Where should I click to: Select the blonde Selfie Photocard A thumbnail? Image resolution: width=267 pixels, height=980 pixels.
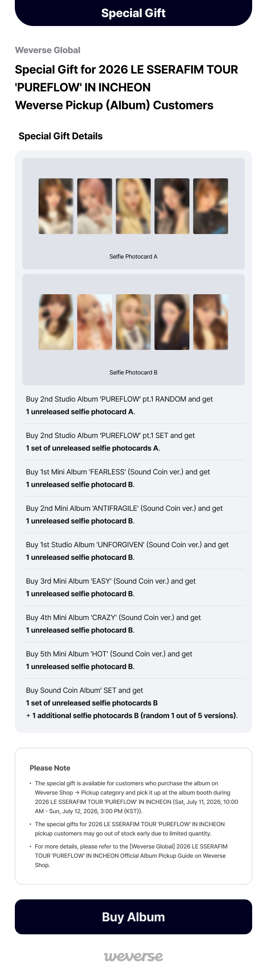point(133,206)
